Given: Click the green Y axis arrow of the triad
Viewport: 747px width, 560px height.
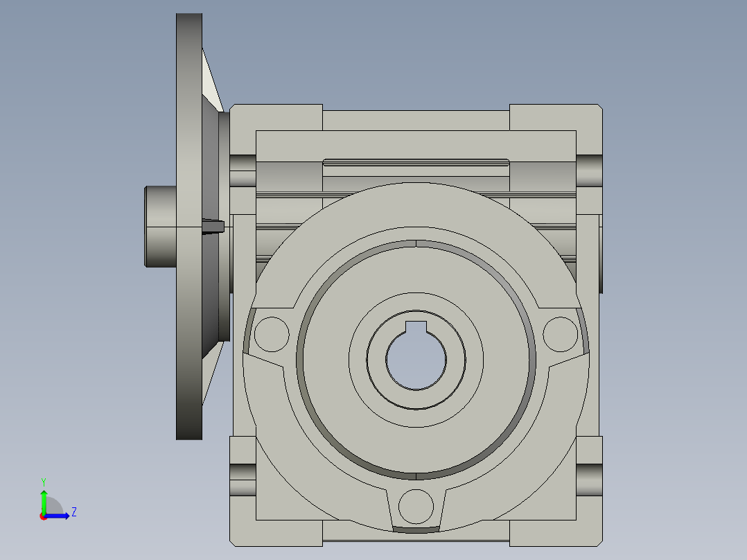Looking at the screenshot, I should [x=44, y=499].
